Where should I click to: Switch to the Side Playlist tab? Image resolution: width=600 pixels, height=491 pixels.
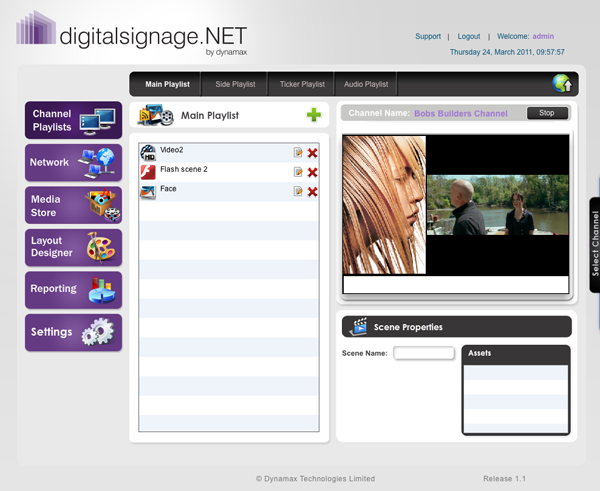click(235, 84)
